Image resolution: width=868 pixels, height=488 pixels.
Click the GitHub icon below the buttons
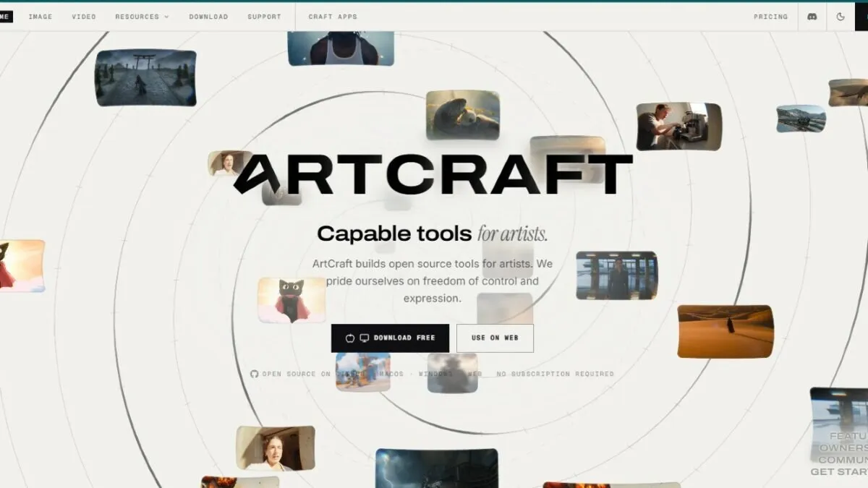pos(254,374)
